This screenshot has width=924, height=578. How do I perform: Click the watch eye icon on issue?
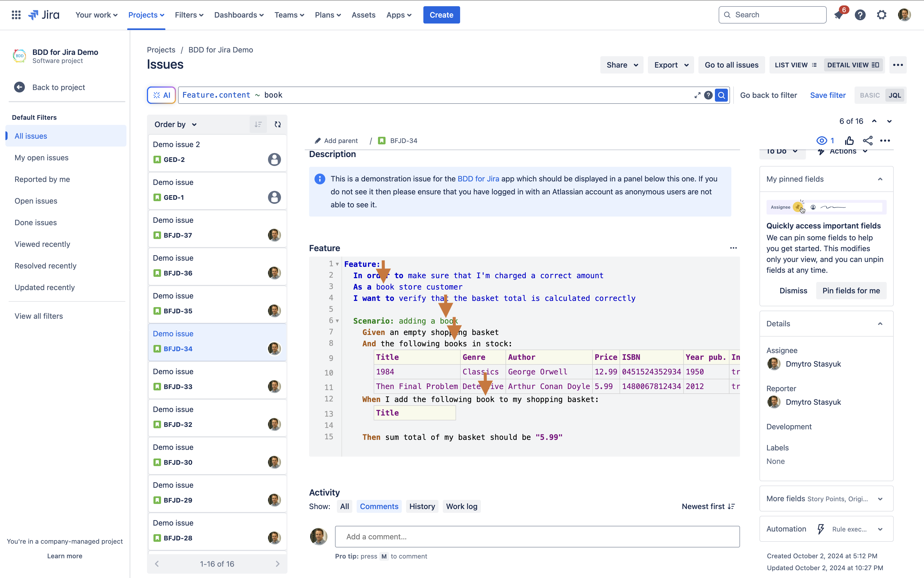[822, 141]
